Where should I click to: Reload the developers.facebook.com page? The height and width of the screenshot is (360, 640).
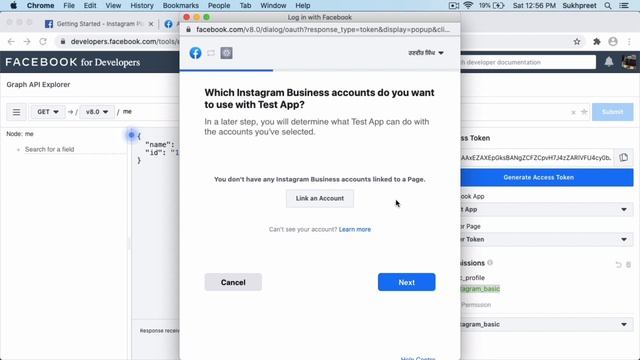pos(43,42)
